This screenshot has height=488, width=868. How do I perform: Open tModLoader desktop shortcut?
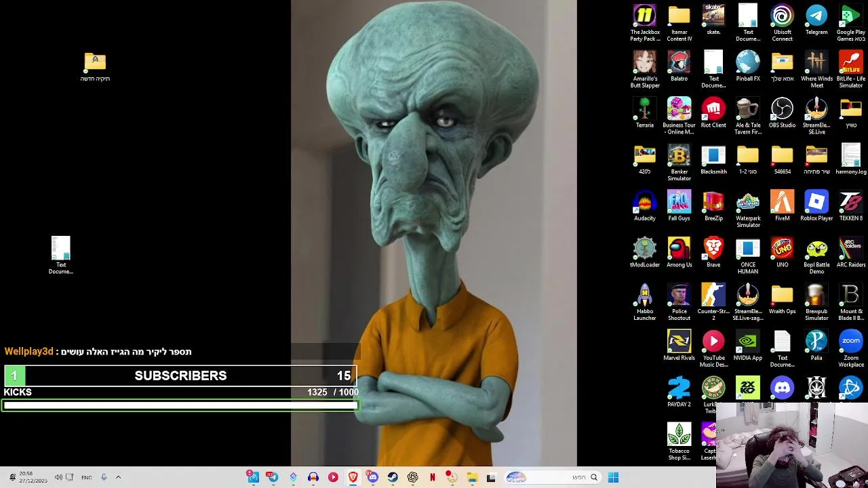tap(645, 253)
